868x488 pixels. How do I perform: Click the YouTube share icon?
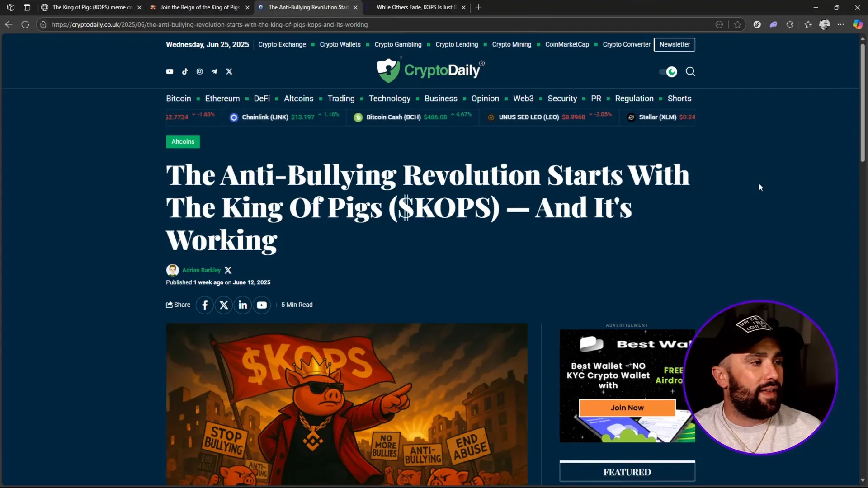[262, 305]
